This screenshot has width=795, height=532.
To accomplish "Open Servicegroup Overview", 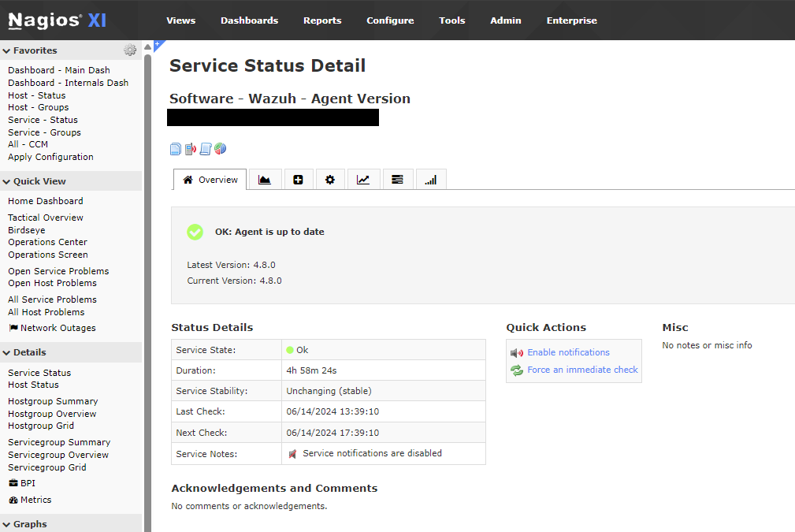I will [x=58, y=455].
